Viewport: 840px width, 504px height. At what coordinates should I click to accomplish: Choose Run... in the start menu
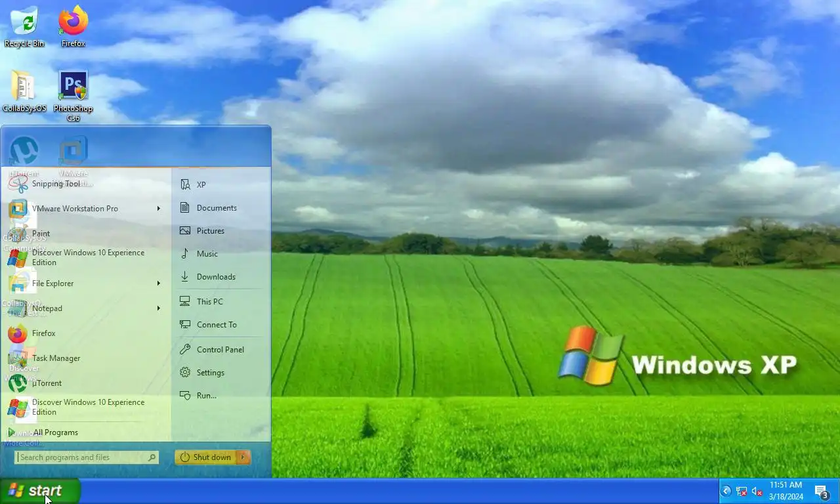pos(220,396)
